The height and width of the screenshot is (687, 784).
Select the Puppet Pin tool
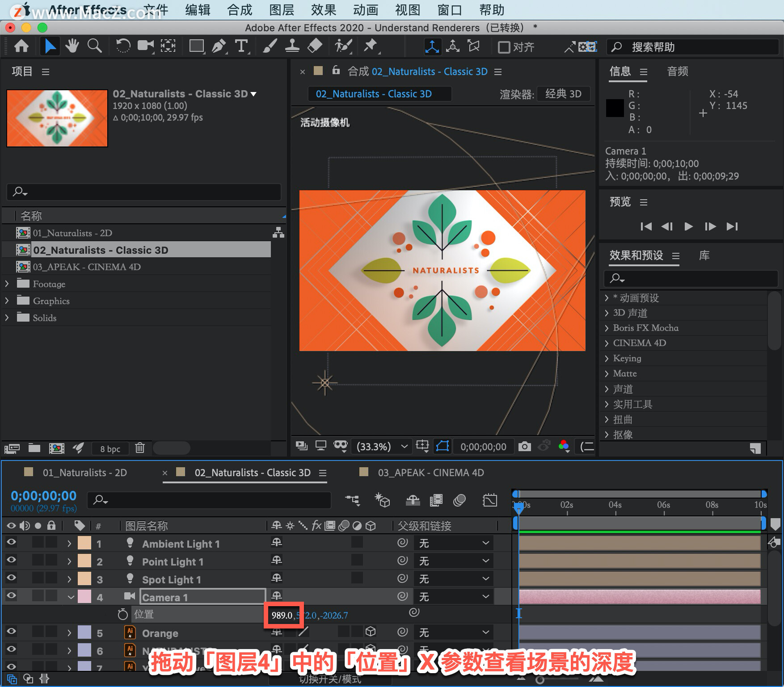click(371, 46)
